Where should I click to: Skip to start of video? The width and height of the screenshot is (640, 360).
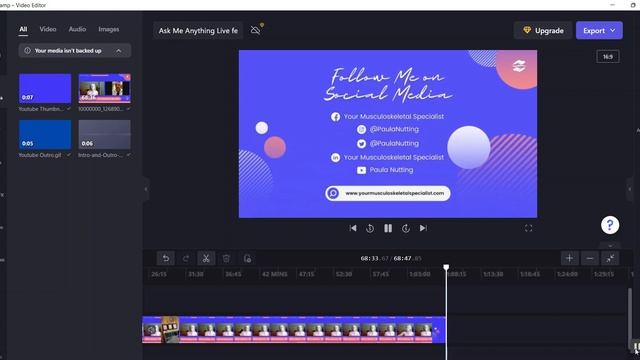click(353, 228)
